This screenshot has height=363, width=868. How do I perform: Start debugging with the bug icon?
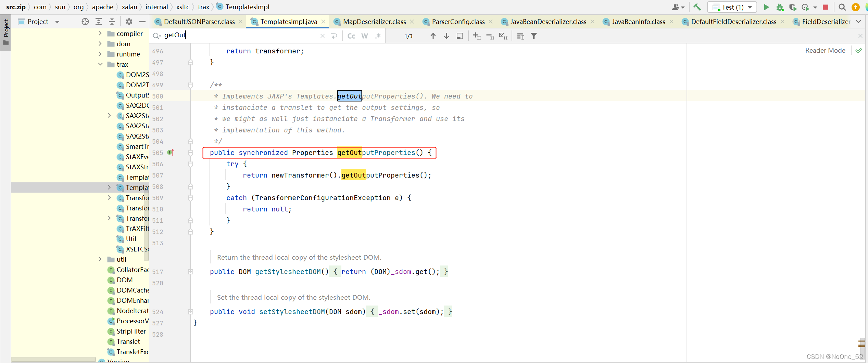pos(780,7)
